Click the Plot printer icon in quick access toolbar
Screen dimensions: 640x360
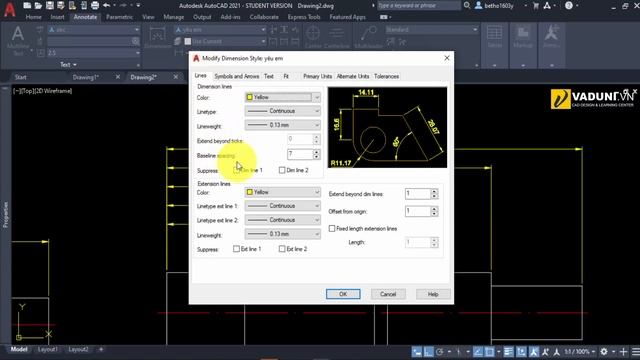[x=95, y=5]
